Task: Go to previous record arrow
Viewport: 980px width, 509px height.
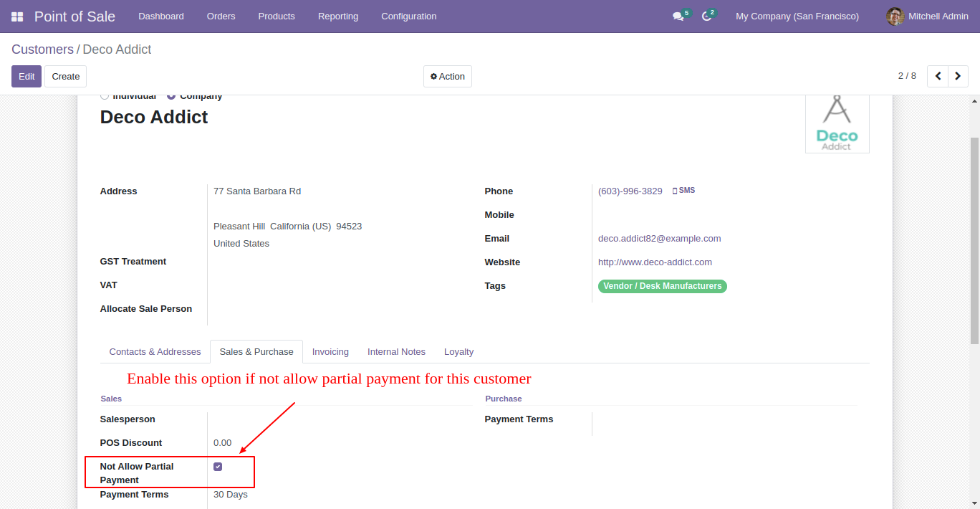Action: [938, 76]
